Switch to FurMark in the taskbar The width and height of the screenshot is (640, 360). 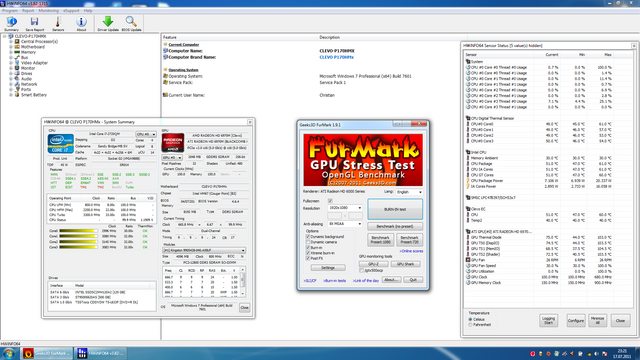click(x=47, y=353)
